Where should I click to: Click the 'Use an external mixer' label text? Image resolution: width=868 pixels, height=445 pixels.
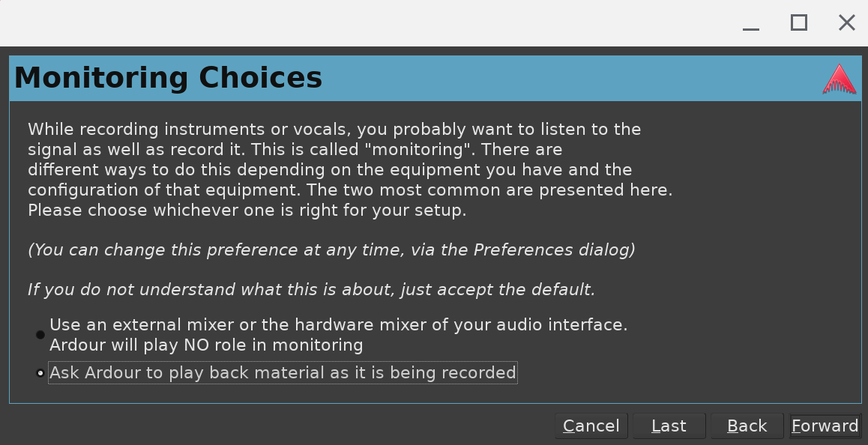click(338, 325)
